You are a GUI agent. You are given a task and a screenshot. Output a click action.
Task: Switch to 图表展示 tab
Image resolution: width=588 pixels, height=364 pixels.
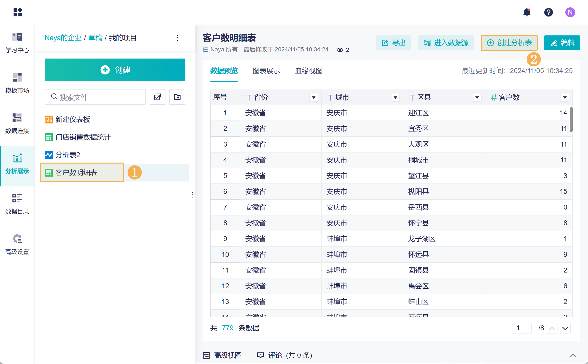(266, 71)
